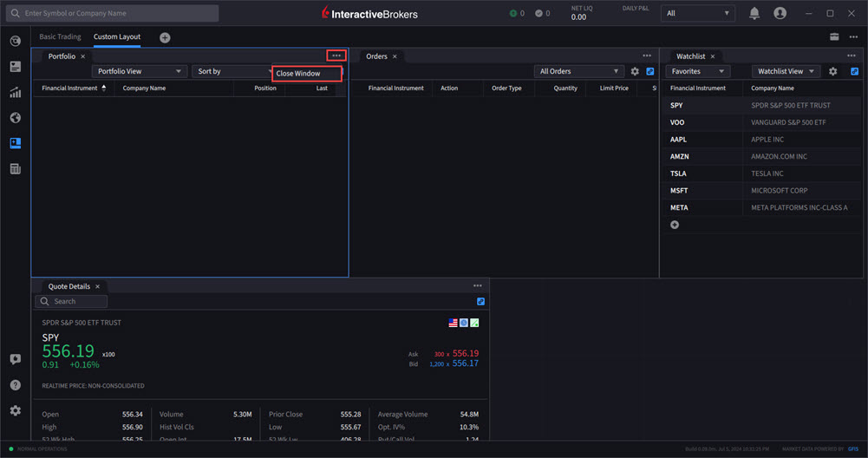Click the green chart status icon in Quote Details

click(474, 323)
